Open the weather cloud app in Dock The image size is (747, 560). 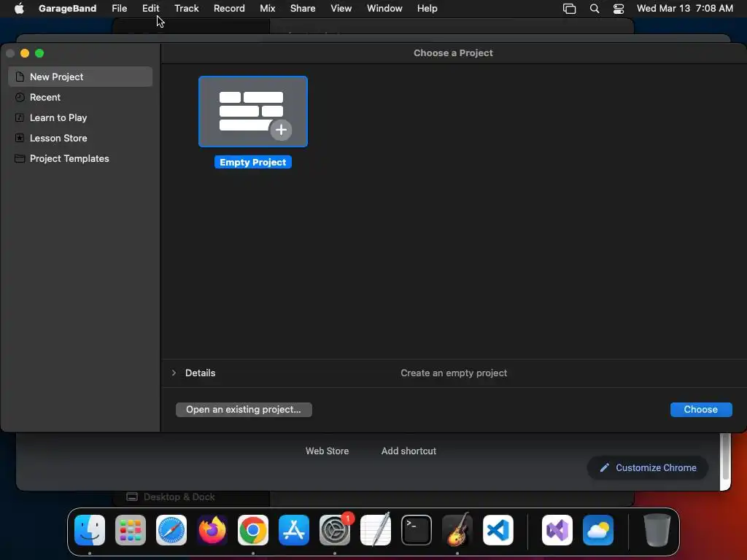point(598,530)
